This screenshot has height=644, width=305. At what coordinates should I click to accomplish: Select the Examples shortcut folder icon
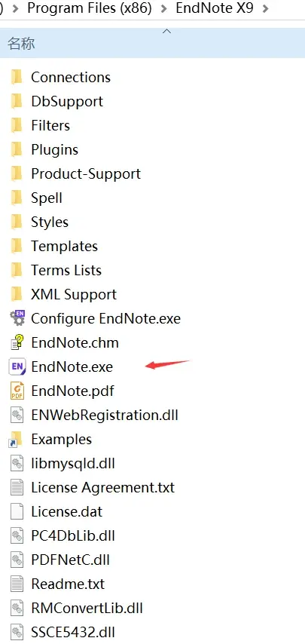pos(16,439)
